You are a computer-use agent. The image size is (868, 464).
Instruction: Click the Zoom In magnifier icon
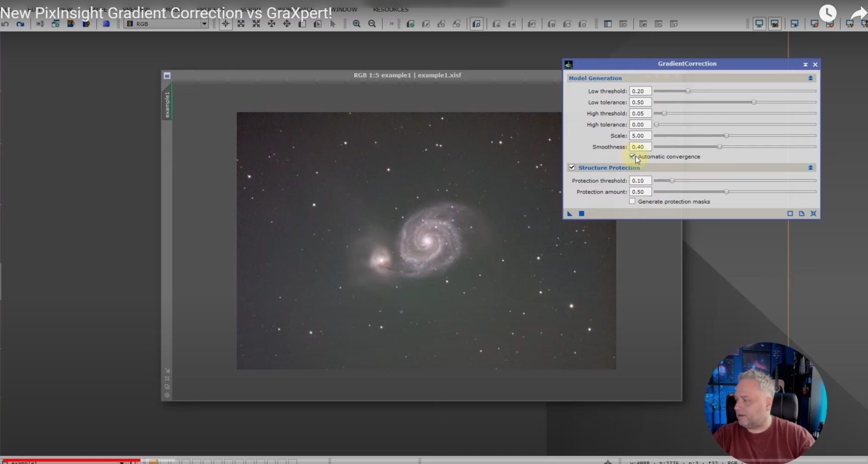point(356,24)
